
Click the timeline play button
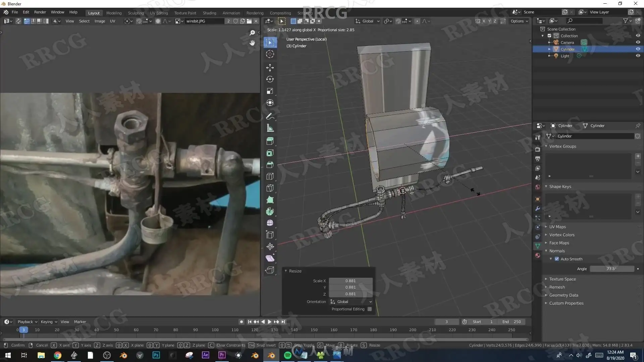[269, 322]
